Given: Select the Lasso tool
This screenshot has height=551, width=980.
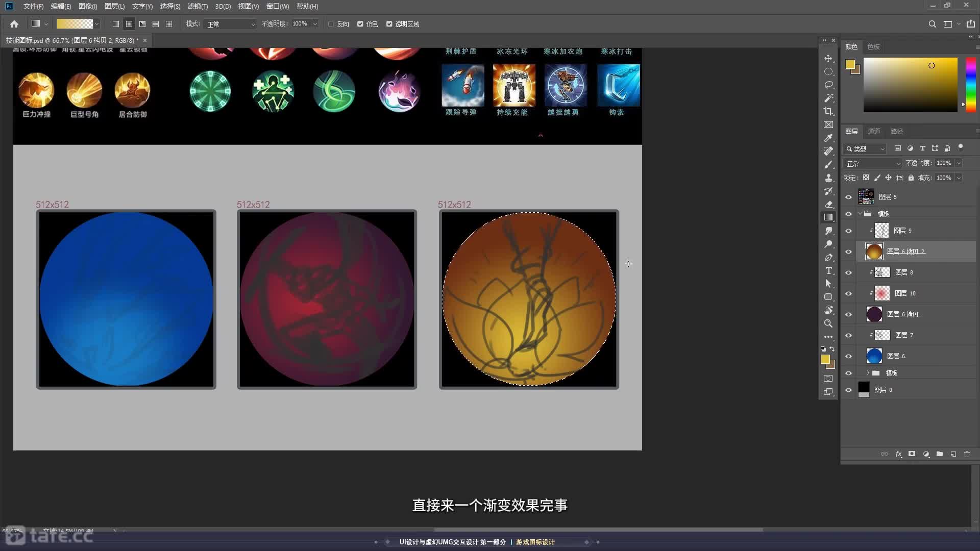Looking at the screenshot, I should click(828, 85).
